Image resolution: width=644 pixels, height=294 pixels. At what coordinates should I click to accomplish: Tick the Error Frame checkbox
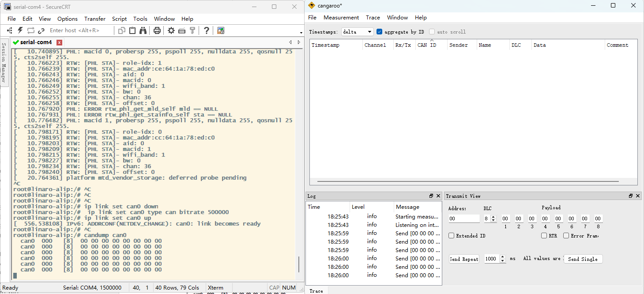coord(566,236)
